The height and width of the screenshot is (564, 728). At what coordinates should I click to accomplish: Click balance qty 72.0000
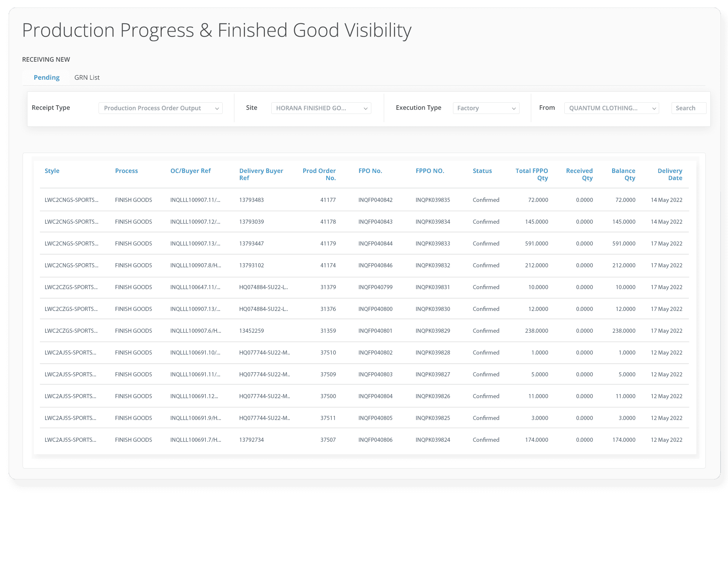point(625,200)
